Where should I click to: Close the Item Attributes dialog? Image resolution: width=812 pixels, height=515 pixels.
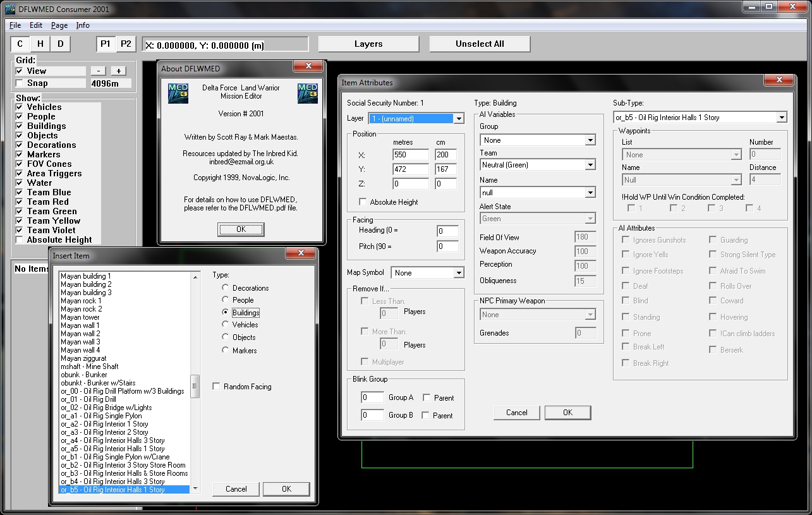(779, 80)
